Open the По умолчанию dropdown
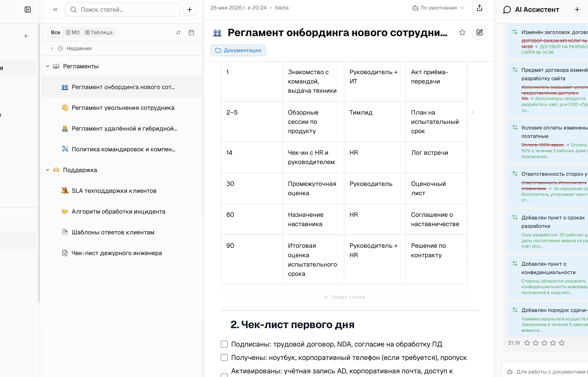The height and width of the screenshot is (377, 588). click(438, 8)
